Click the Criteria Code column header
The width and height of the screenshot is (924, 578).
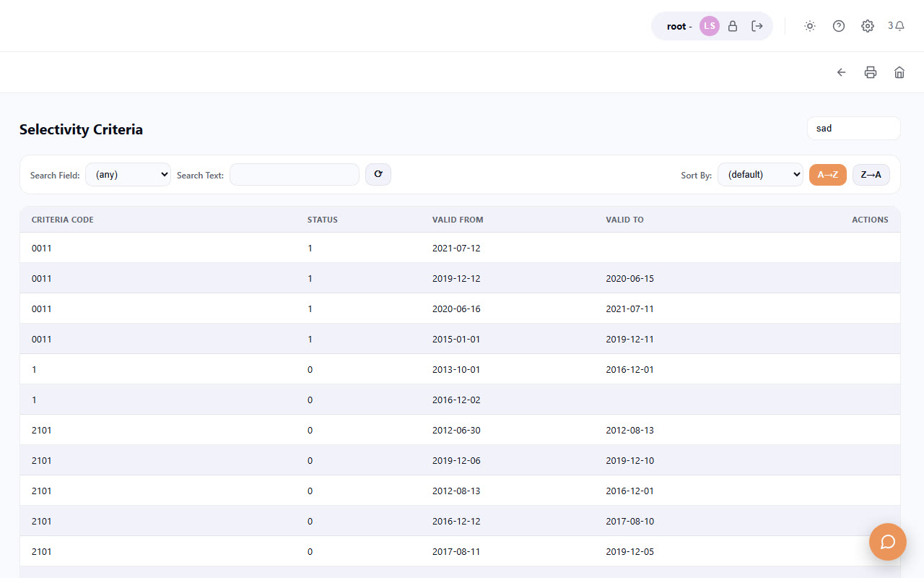tap(63, 220)
